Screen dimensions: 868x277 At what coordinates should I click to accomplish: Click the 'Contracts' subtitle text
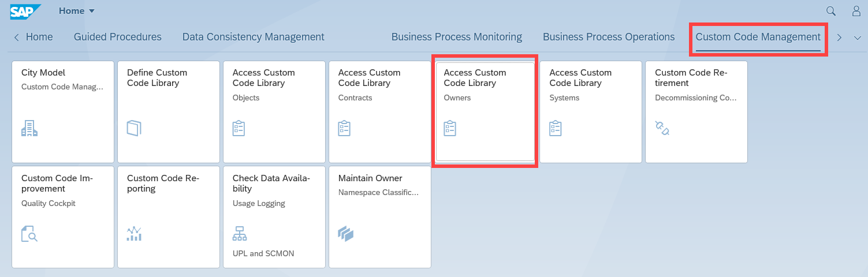pos(355,98)
